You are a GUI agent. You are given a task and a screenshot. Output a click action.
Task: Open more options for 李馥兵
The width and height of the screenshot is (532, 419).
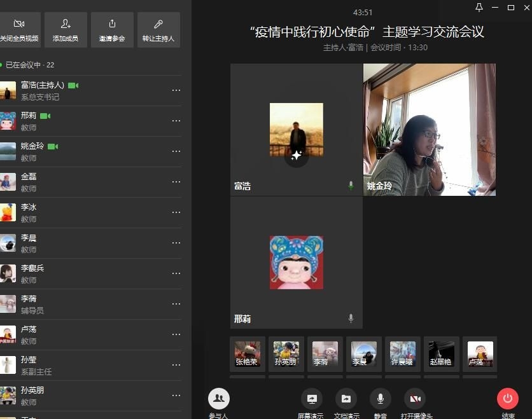pyautogui.click(x=176, y=273)
